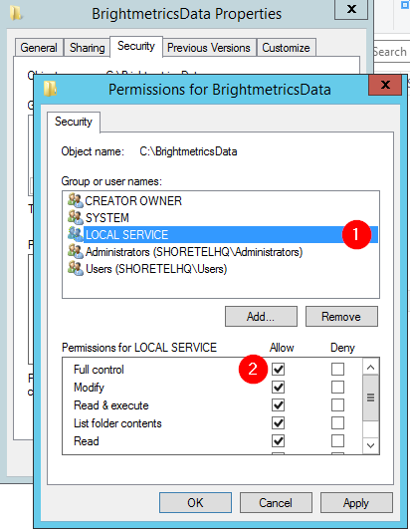Viewport: 410px width, 532px height.
Task: Select Security tab in Properties window
Action: pyautogui.click(x=136, y=46)
